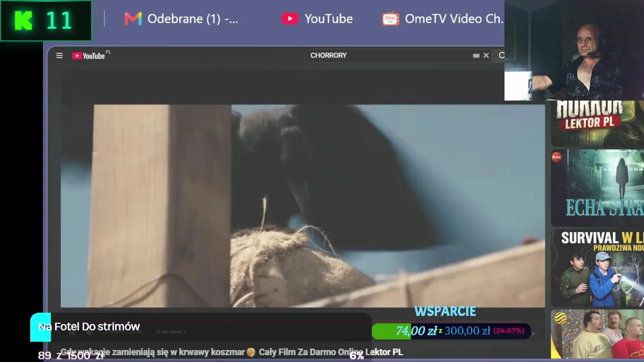Open the comedy trio suggested video thumbnail
644x362 pixels.
597,335
